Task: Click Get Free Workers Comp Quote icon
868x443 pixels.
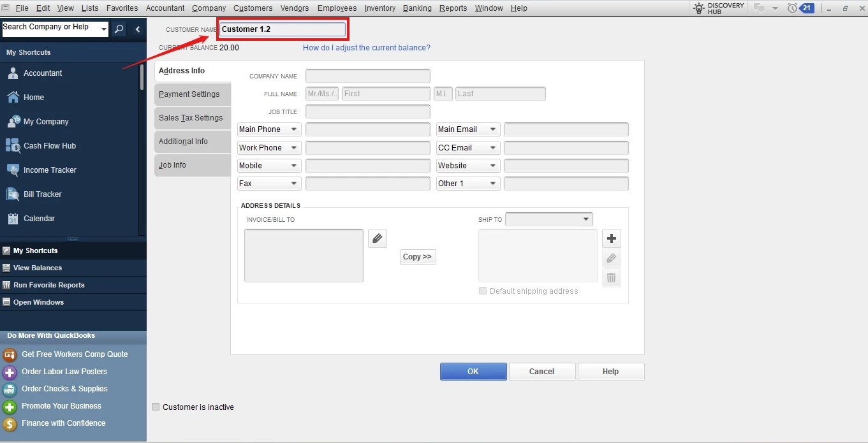Action: pyautogui.click(x=10, y=354)
